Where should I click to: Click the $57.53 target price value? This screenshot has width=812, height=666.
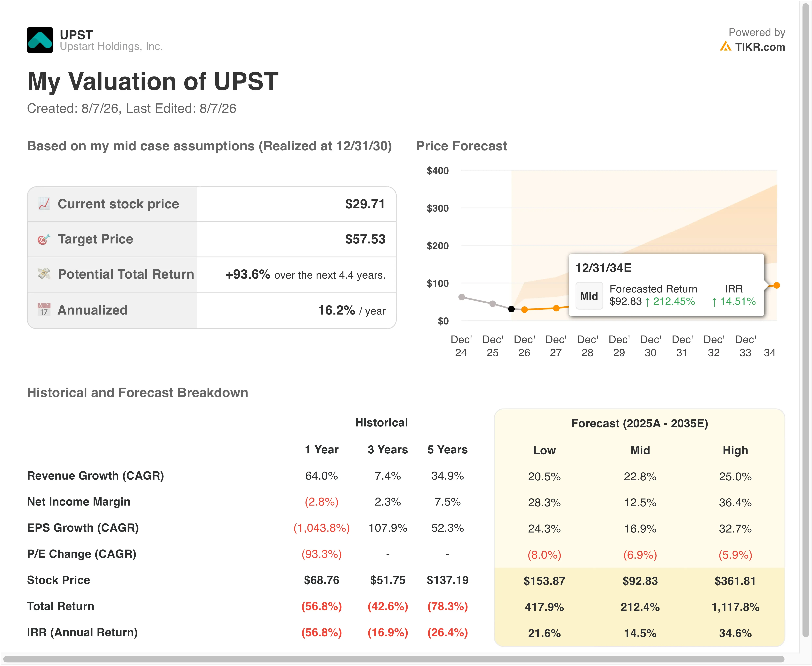365,239
